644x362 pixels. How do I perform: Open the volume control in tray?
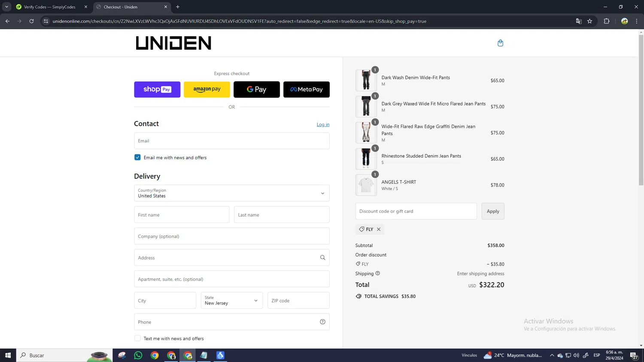coord(576,355)
